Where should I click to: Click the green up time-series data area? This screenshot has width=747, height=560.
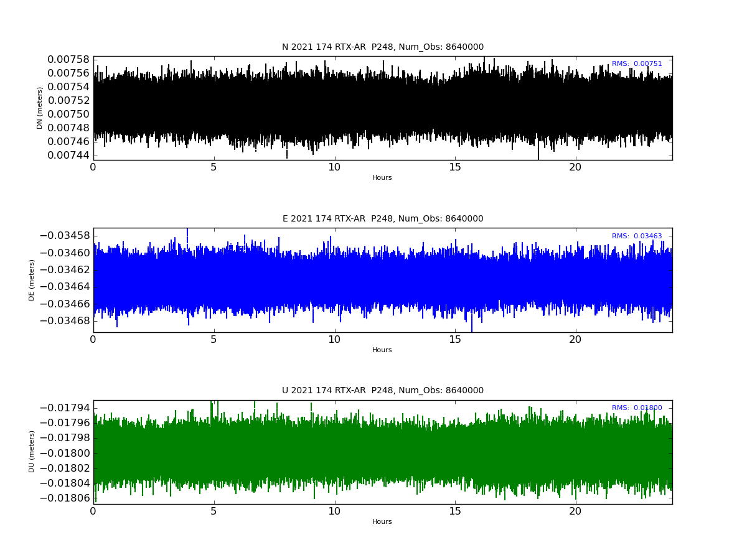click(x=382, y=452)
